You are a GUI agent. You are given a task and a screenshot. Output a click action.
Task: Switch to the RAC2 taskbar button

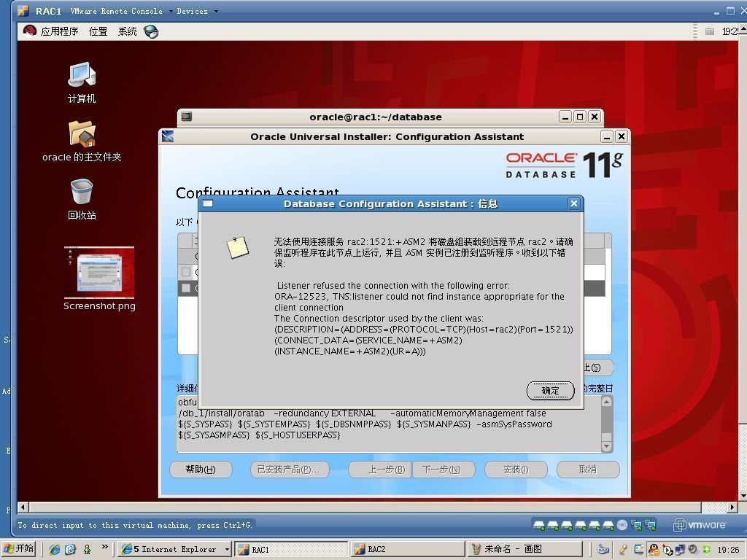[408, 550]
